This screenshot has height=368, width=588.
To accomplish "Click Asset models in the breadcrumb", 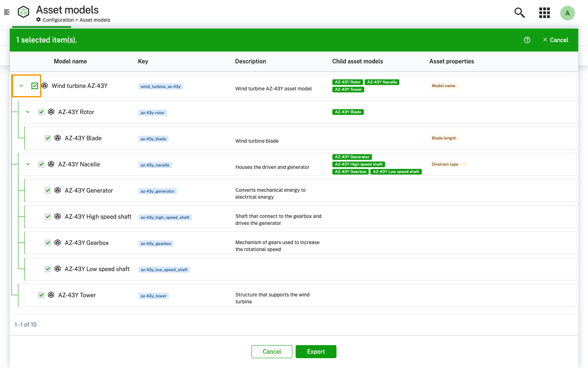I will (95, 20).
